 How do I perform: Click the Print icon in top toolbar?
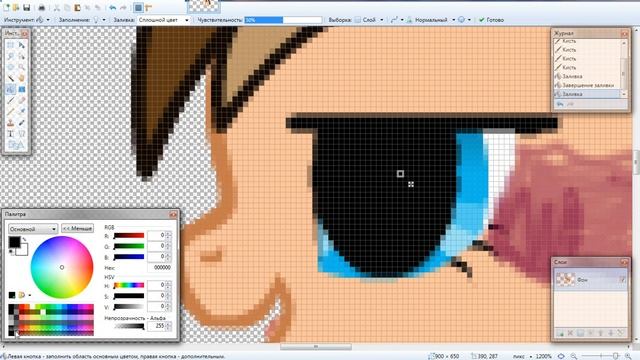coord(41,7)
